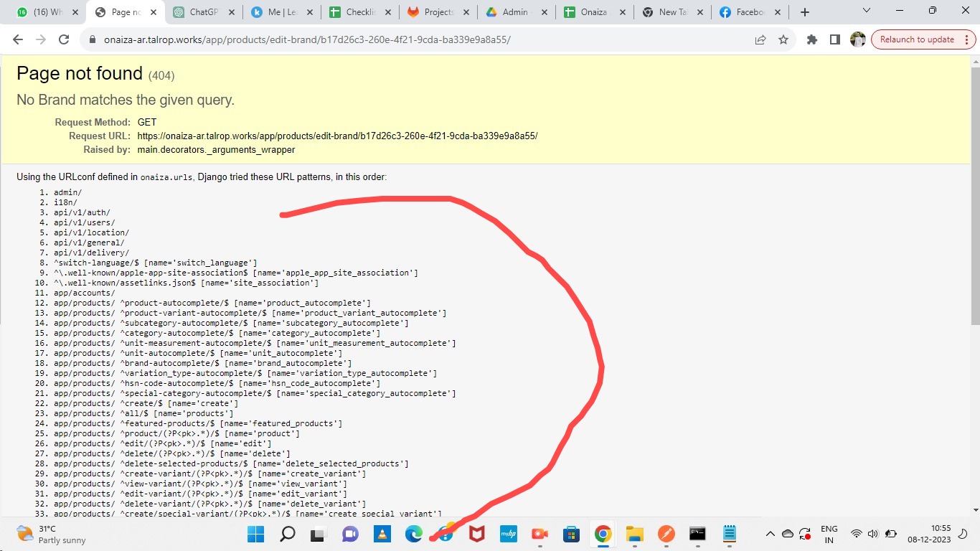Viewport: 980px width, 551px height.
Task: View the site information lock icon
Action: [x=92, y=40]
